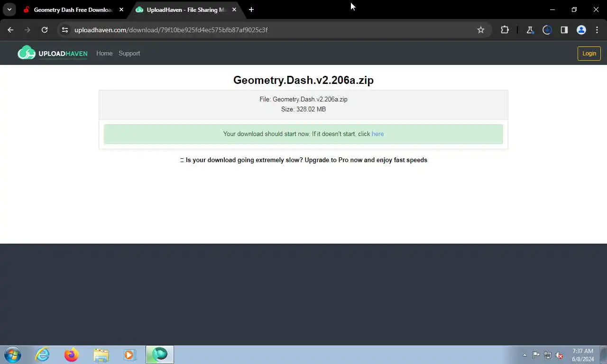Screen dimensions: 607x364
Task: Open a new browser tab
Action: 251,9
